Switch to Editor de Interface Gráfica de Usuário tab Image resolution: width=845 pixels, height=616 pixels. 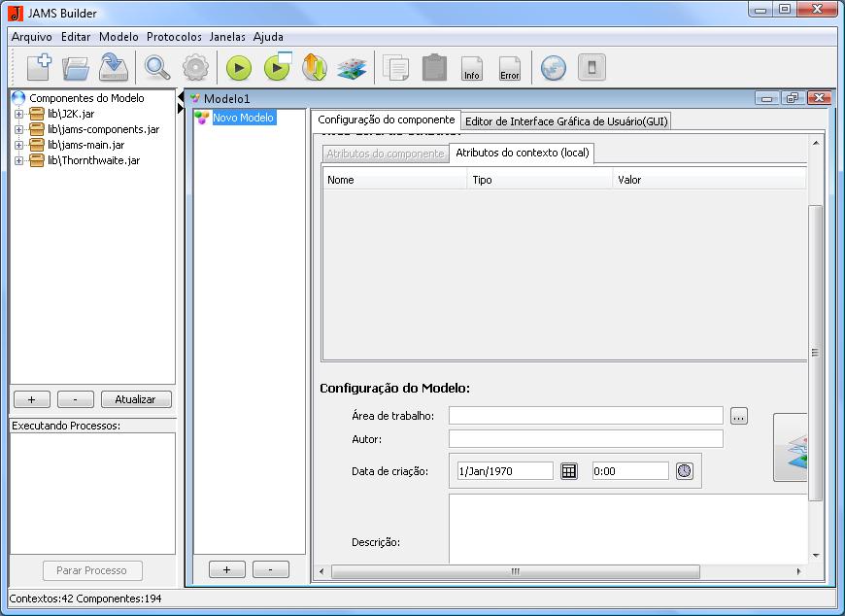[565, 121]
